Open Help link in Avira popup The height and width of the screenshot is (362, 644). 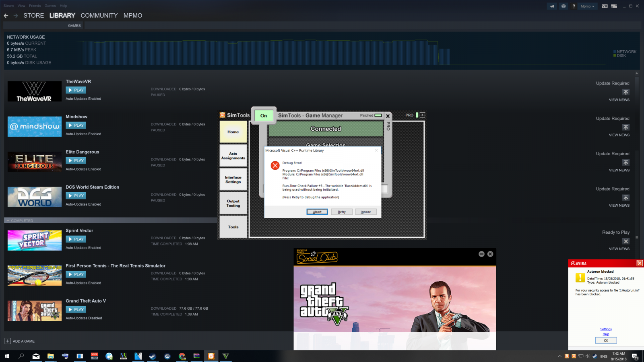pyautogui.click(x=606, y=334)
